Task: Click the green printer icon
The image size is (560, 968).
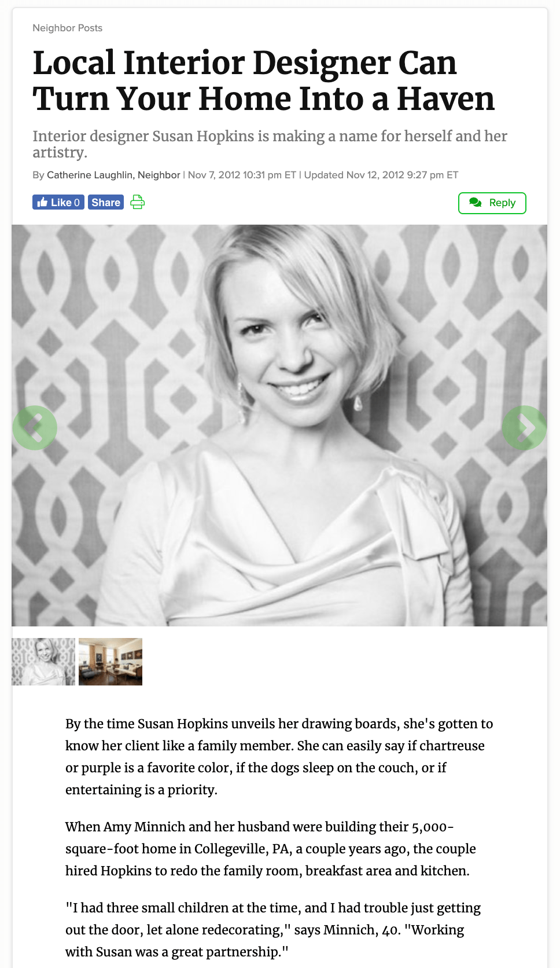Action: pos(137,202)
